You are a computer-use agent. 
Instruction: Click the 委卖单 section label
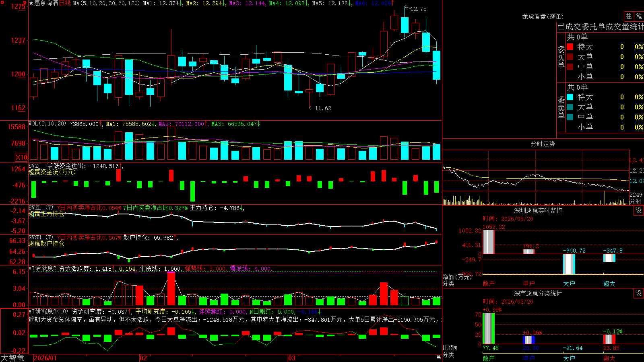point(561,107)
